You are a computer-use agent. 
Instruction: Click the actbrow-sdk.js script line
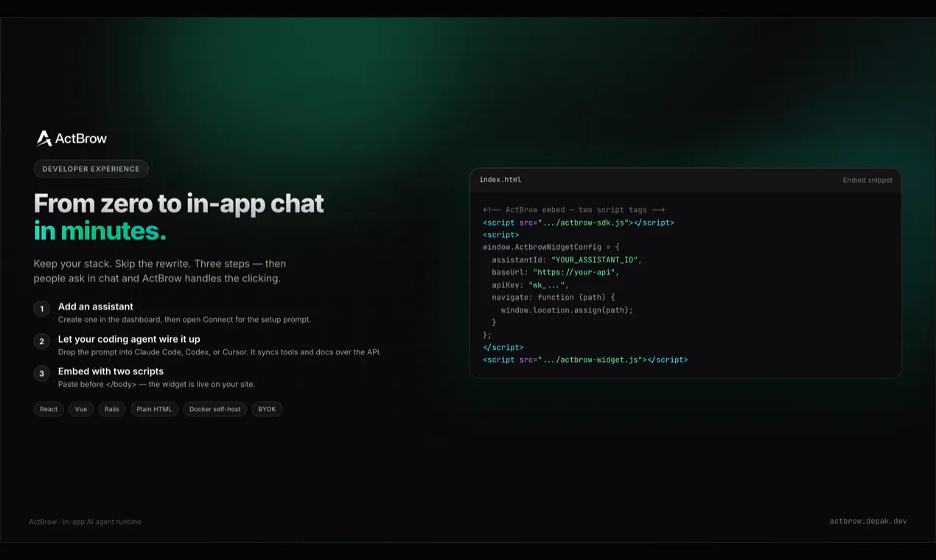tap(579, 223)
